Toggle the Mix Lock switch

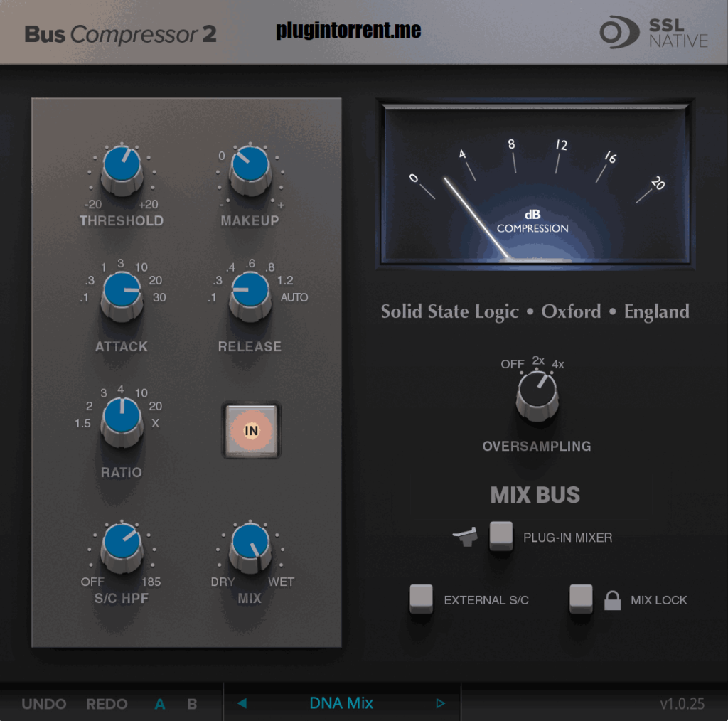click(x=581, y=599)
